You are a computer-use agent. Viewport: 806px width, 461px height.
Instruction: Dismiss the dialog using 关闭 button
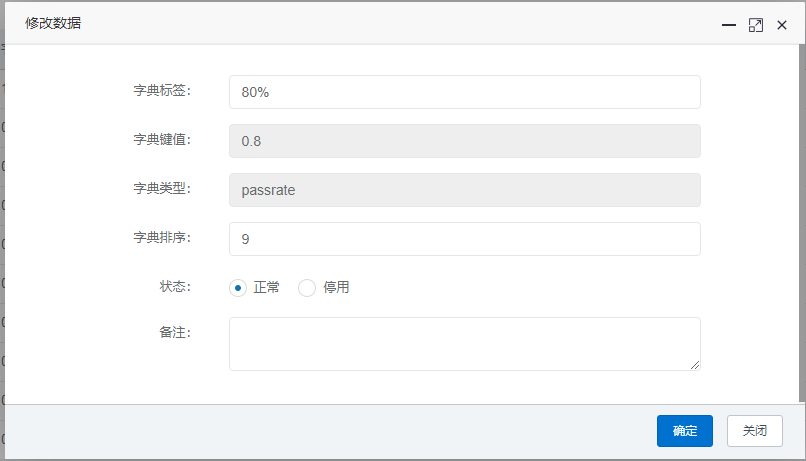tap(755, 431)
